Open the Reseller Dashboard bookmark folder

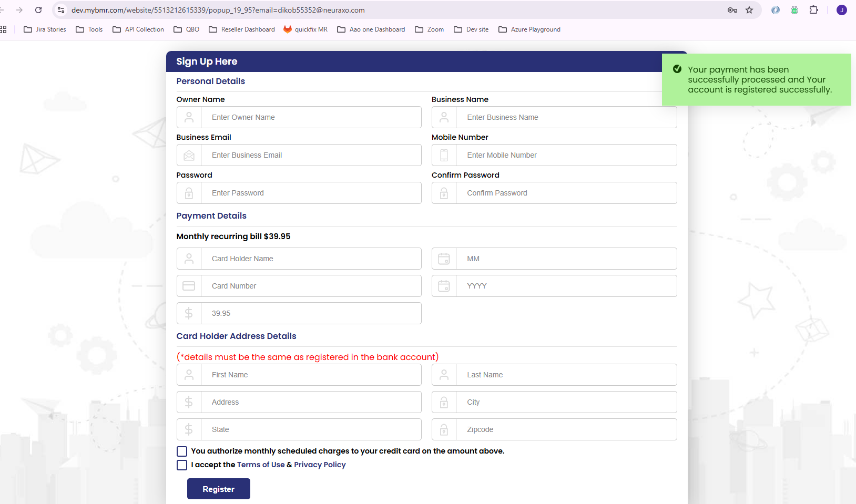click(242, 29)
